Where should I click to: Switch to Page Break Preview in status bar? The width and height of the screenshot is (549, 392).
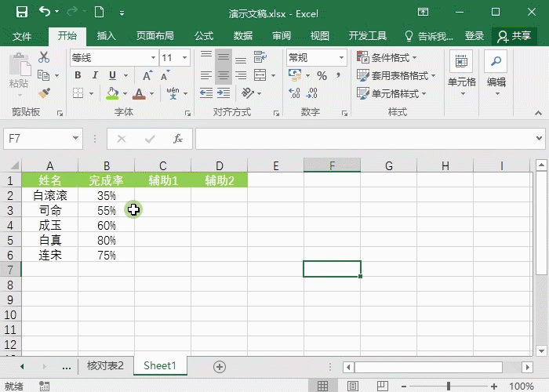pyautogui.click(x=382, y=386)
